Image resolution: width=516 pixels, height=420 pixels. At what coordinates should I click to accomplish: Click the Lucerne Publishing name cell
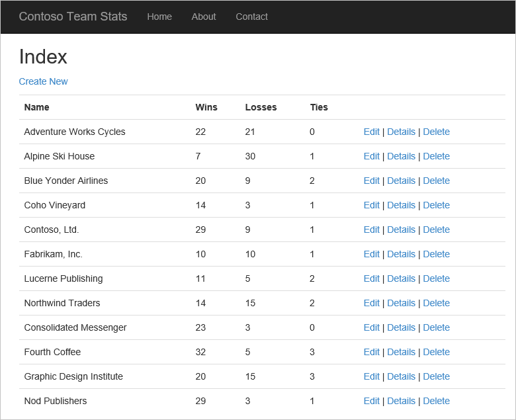click(64, 278)
